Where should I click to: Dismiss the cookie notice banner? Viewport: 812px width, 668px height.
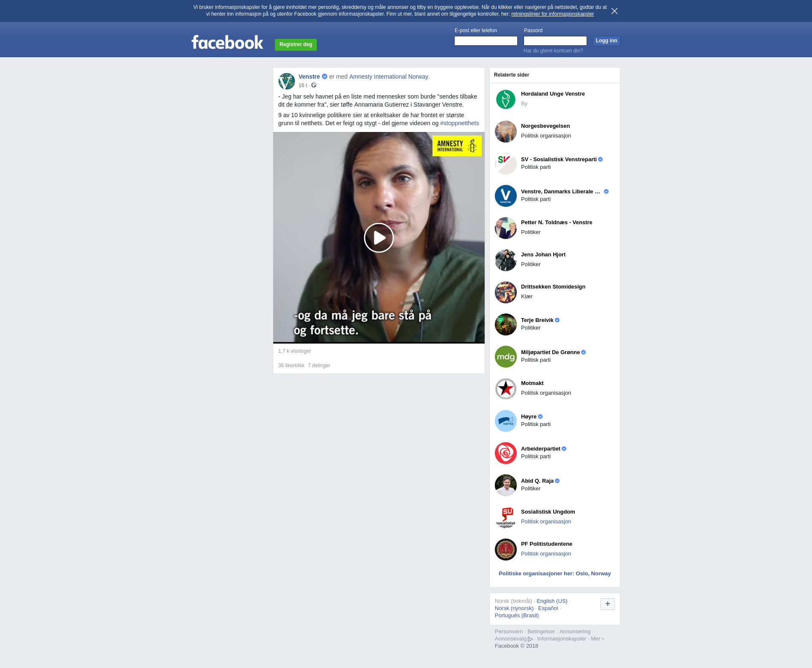coord(614,11)
